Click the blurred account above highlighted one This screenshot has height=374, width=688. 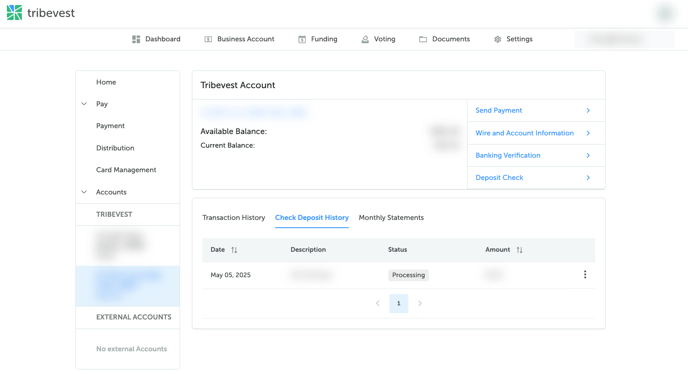128,246
